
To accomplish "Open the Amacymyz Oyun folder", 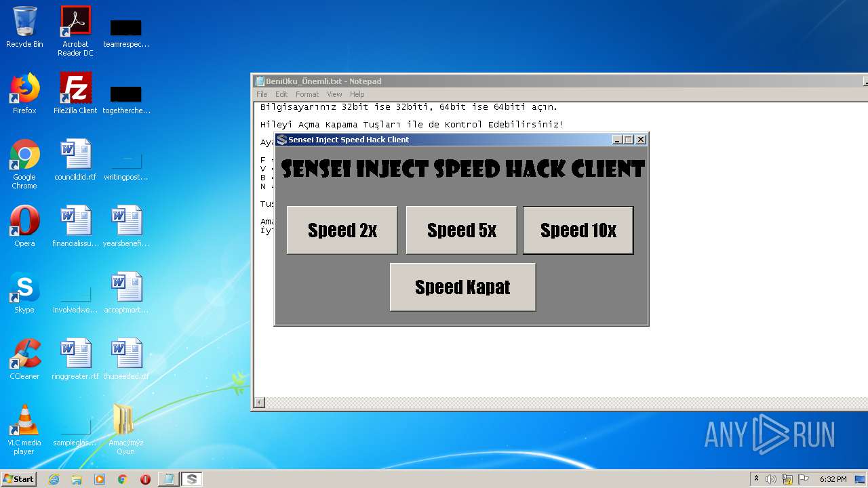I will tap(126, 430).
